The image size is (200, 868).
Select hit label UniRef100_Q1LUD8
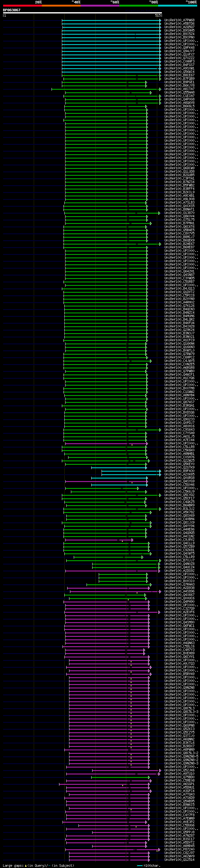point(179,171)
